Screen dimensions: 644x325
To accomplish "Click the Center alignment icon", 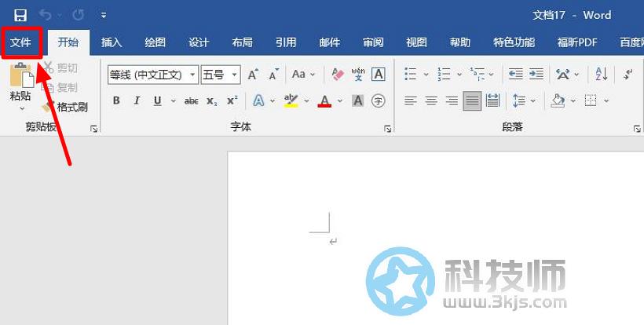I will point(431,100).
